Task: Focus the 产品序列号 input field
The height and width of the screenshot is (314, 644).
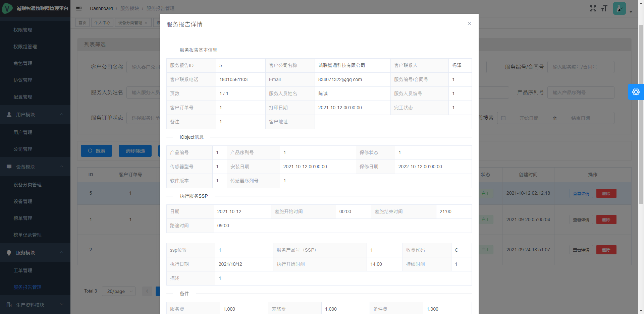Action: click(x=581, y=92)
